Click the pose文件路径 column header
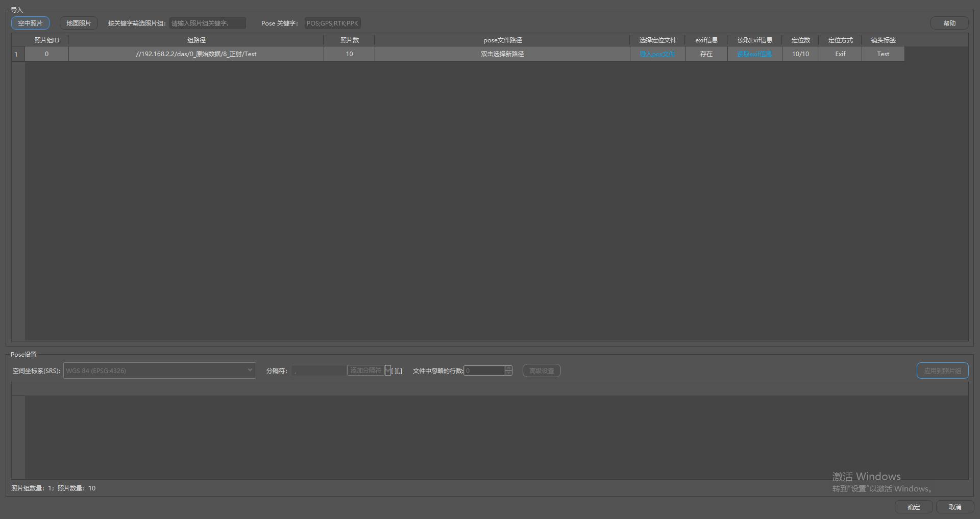980x519 pixels. click(x=502, y=40)
